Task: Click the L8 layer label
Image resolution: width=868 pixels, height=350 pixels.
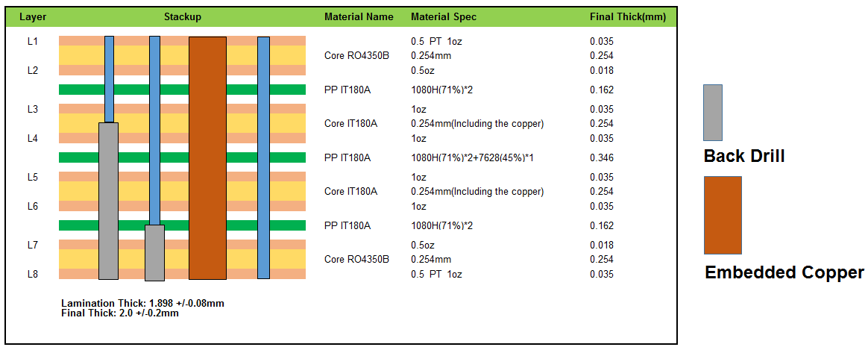Action: click(32, 274)
